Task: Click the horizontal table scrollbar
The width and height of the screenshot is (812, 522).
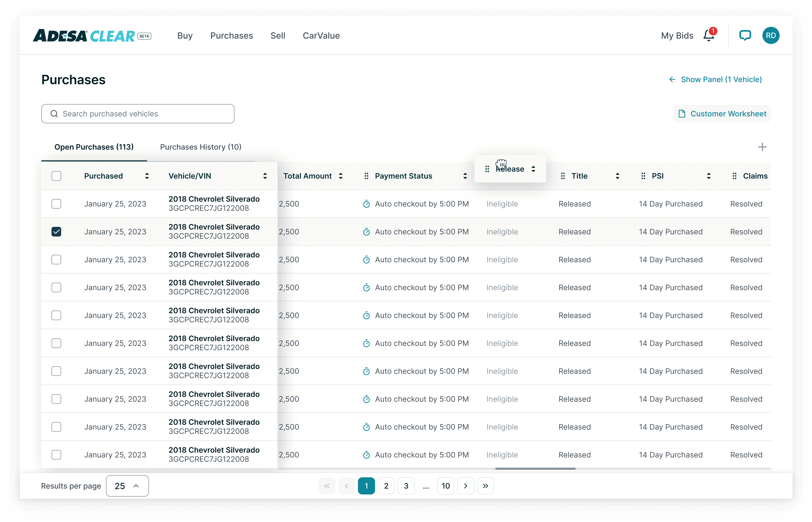Action: tap(535, 469)
